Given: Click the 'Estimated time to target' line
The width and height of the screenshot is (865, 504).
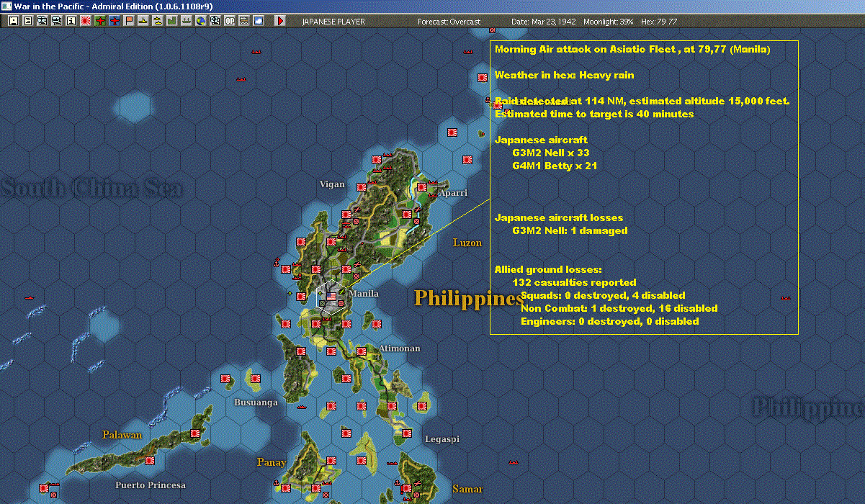Looking at the screenshot, I should (594, 114).
